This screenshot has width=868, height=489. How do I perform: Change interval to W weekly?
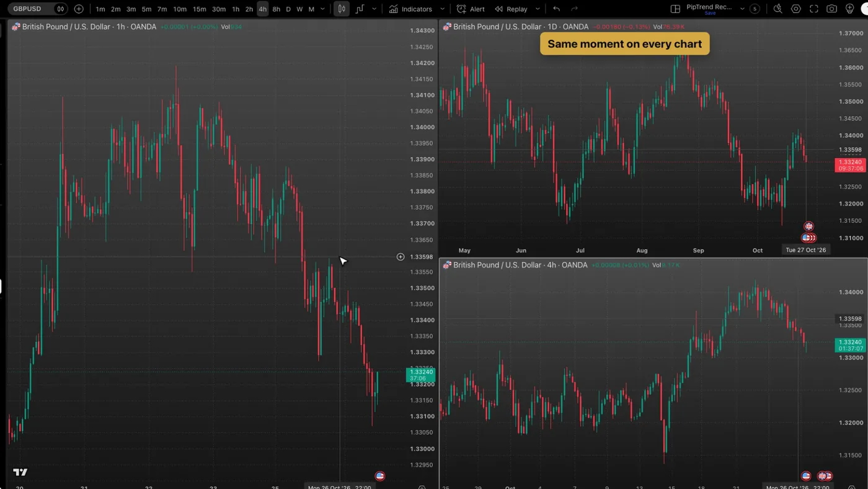click(x=299, y=9)
